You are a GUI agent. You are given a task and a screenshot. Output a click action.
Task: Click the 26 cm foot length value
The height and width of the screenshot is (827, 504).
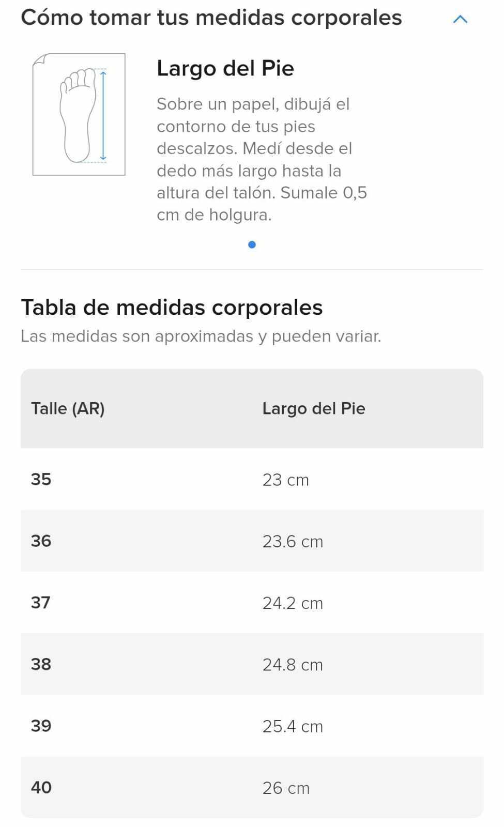point(286,788)
